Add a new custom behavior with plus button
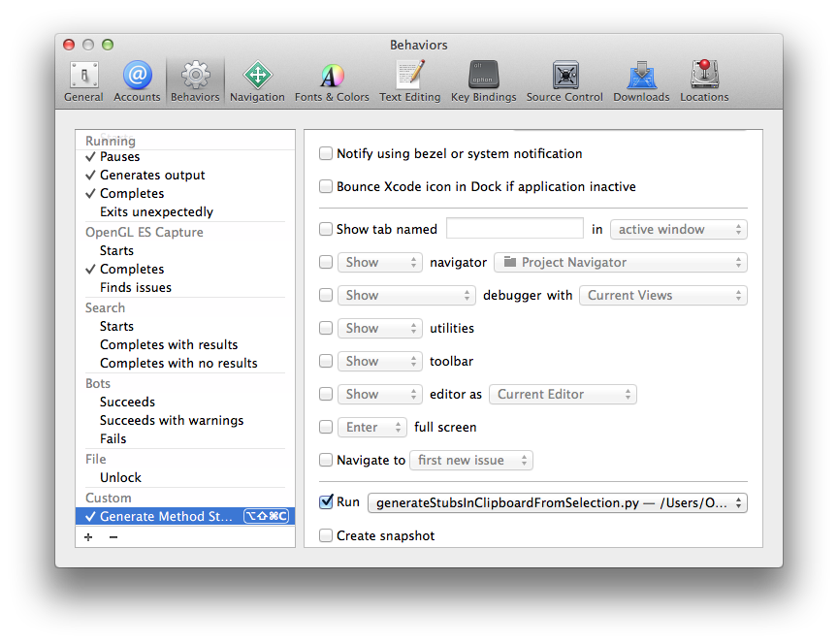 pos(87,536)
